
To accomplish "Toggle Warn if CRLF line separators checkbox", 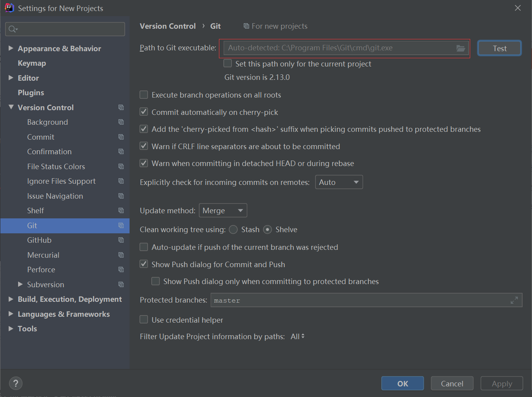I will coord(144,146).
